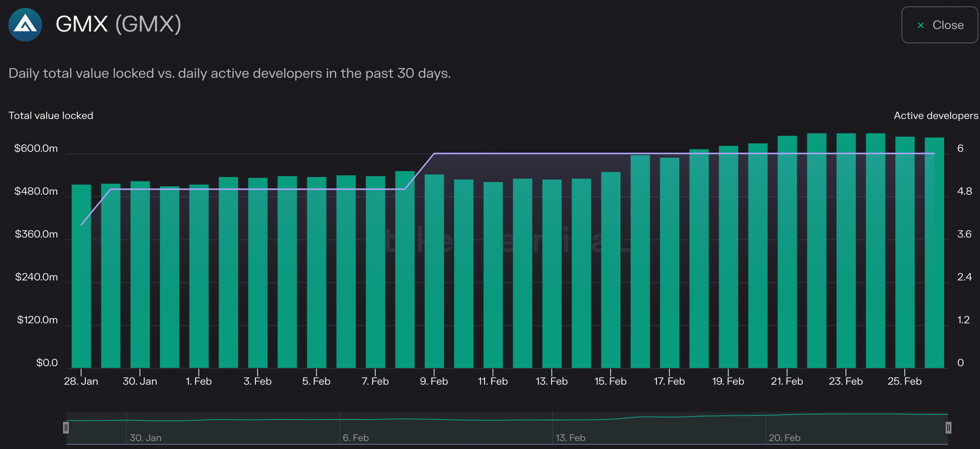Viewport: 980px width, 449px height.
Task: Click the "Daily total value locked" description text
Action: [229, 74]
